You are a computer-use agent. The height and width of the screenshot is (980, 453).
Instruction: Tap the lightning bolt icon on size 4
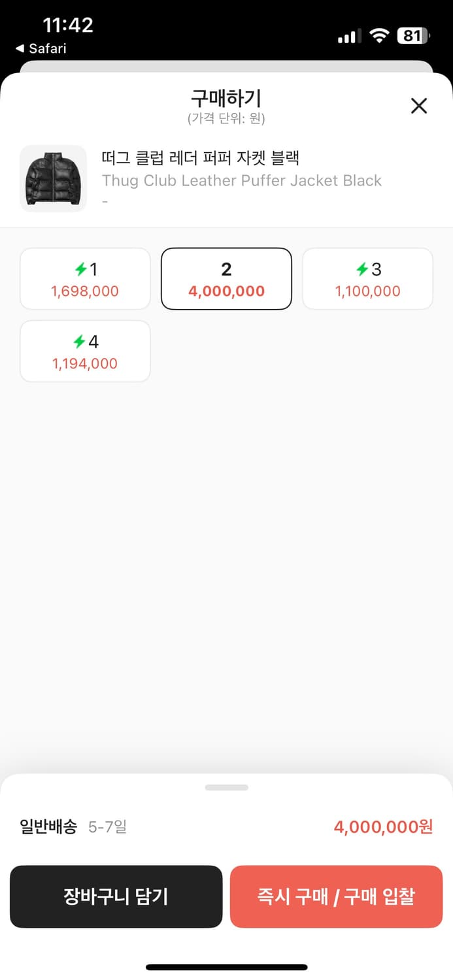(79, 341)
